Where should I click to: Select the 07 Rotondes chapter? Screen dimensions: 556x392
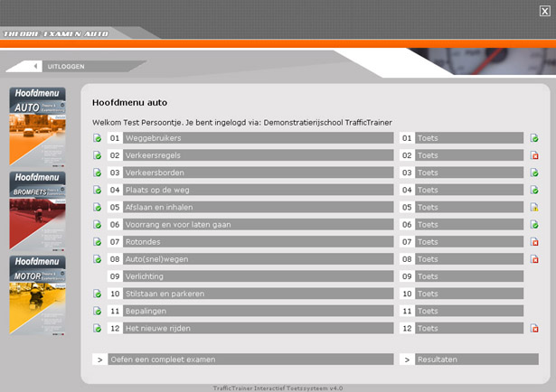(x=250, y=242)
